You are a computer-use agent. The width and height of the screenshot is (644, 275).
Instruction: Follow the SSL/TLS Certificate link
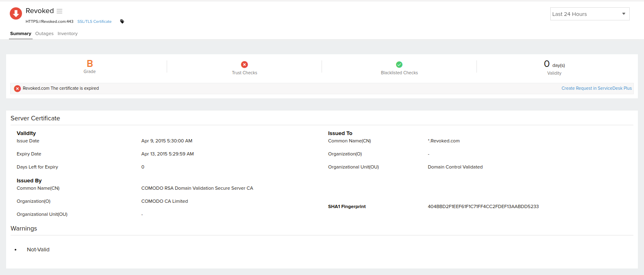point(94,22)
